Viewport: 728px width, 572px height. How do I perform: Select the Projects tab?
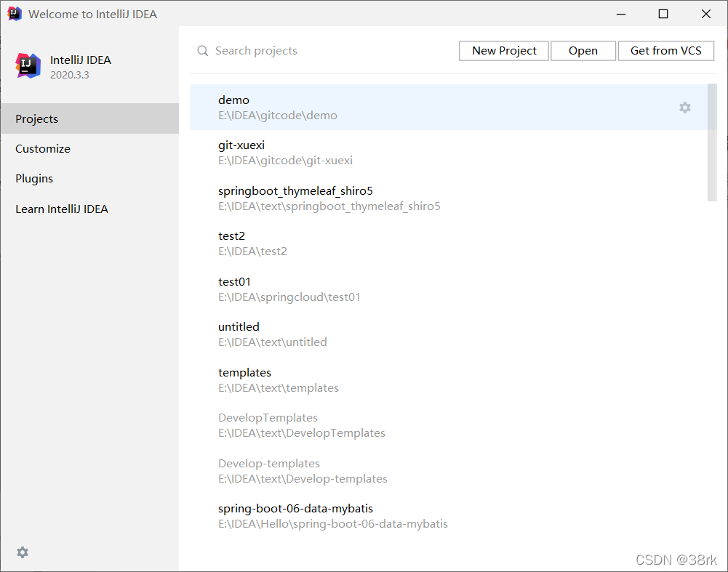[x=89, y=118]
